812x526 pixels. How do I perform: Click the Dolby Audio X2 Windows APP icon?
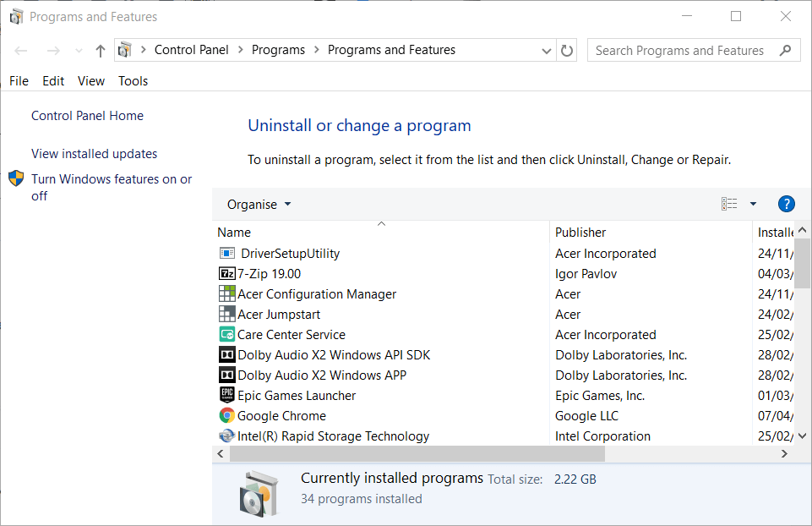click(226, 375)
